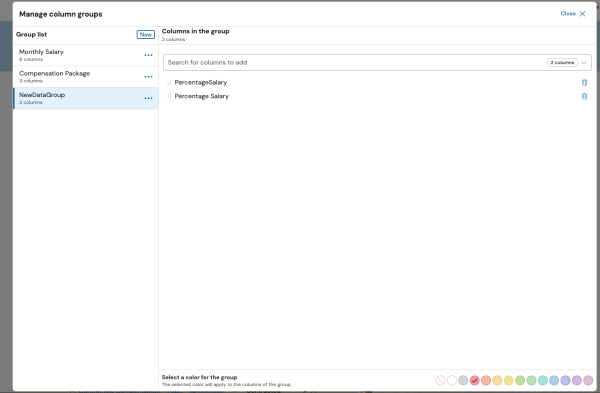Click the Close link text

coord(568,14)
